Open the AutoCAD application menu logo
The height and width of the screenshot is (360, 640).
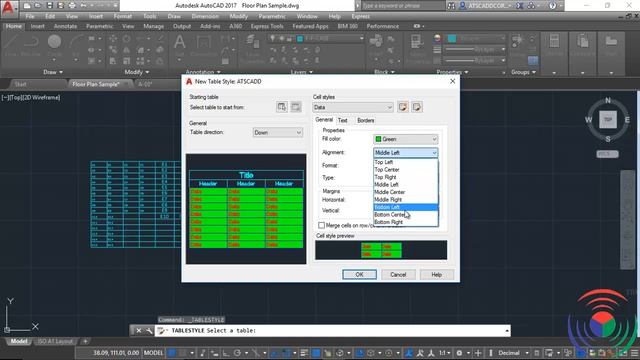9,8
